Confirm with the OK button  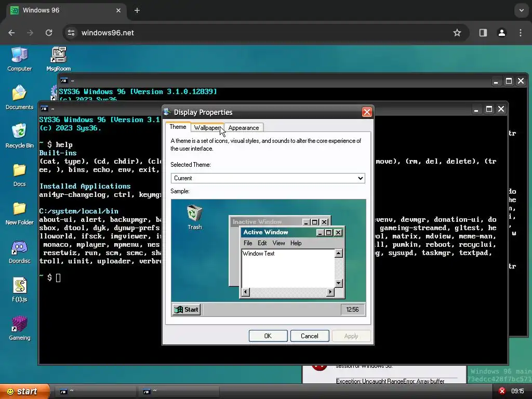pos(268,336)
